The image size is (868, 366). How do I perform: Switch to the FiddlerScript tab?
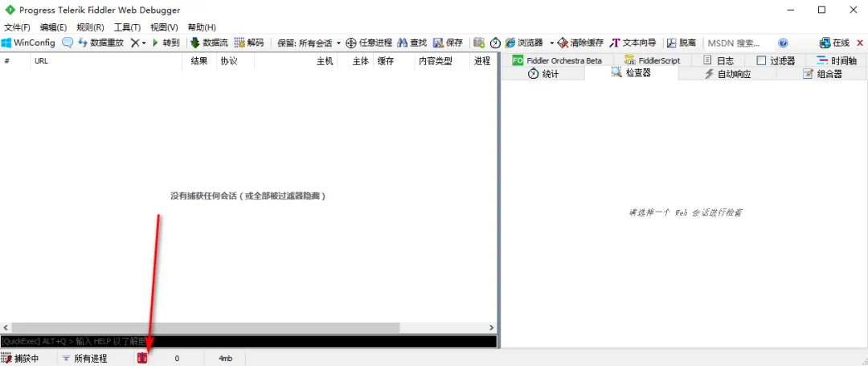click(x=651, y=60)
